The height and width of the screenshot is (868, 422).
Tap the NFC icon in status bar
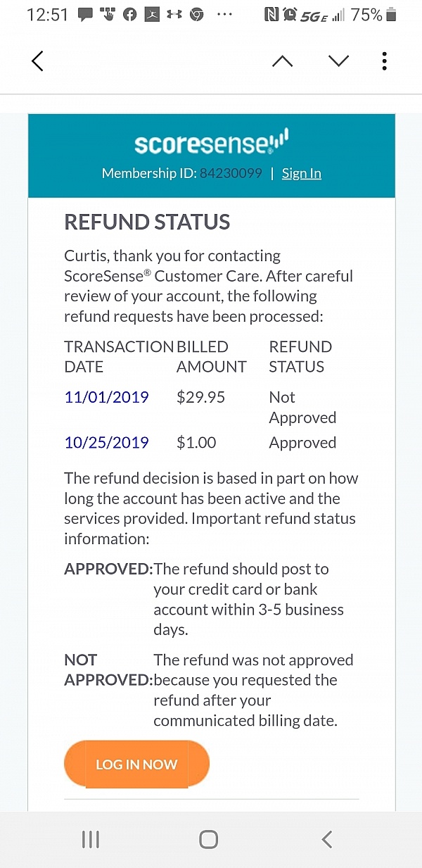[x=271, y=15]
